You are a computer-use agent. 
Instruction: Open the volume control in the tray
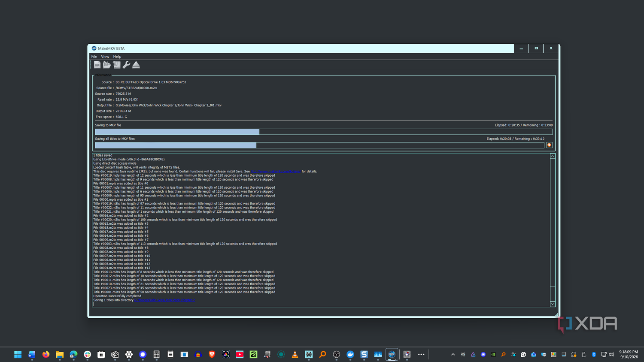click(612, 354)
